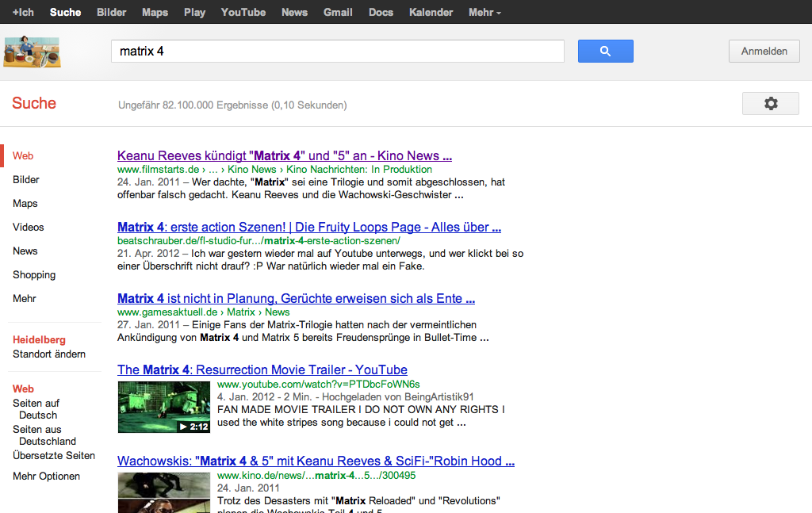Click the Anmelden sign-in button
This screenshot has height=513, width=812.
point(764,52)
